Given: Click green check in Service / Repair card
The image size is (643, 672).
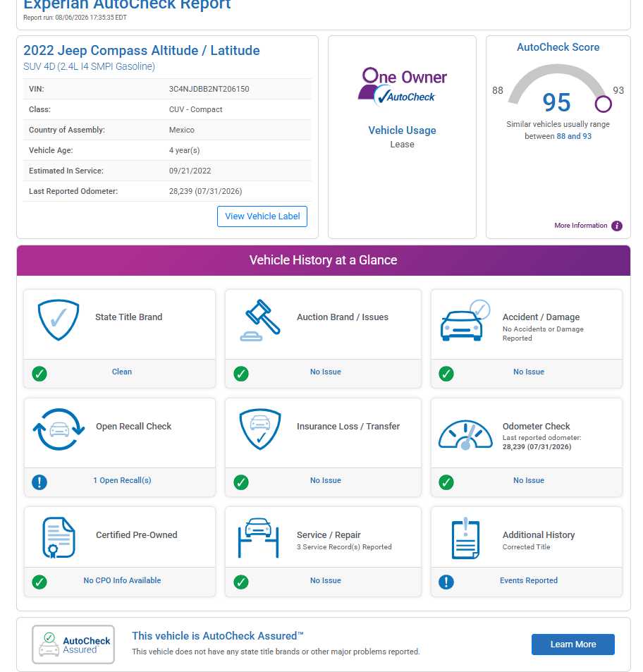Looking at the screenshot, I should [x=240, y=582].
